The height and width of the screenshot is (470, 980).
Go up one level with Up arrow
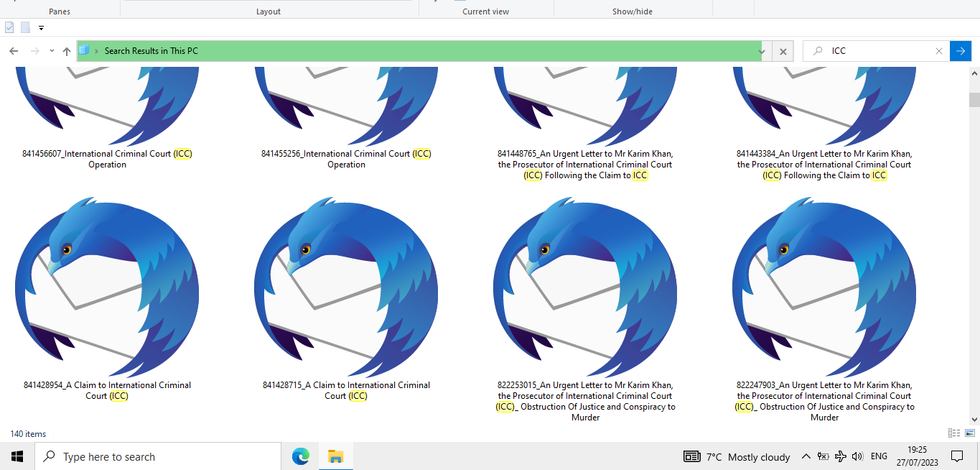(x=67, y=51)
